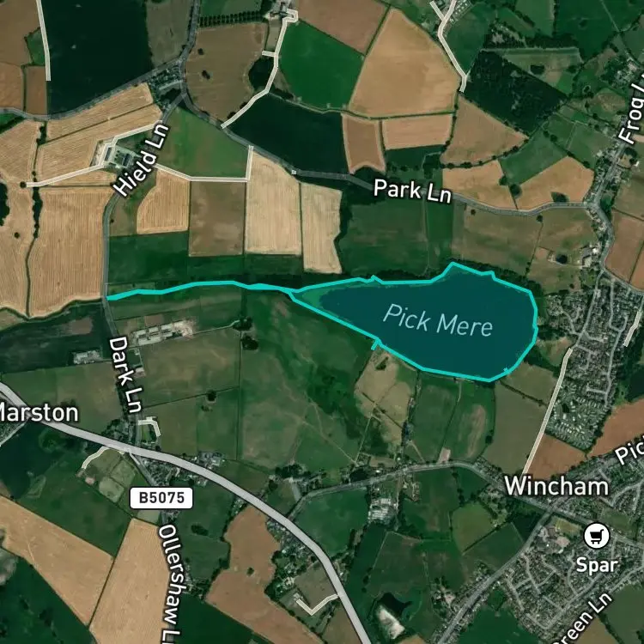
Task: Click the Wincham village label
Action: [556, 486]
